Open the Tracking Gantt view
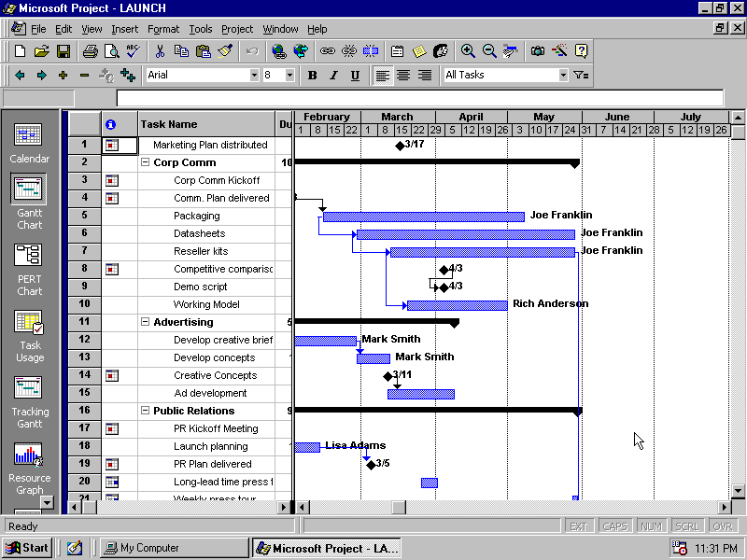Viewport: 747px width, 560px height. (29, 402)
